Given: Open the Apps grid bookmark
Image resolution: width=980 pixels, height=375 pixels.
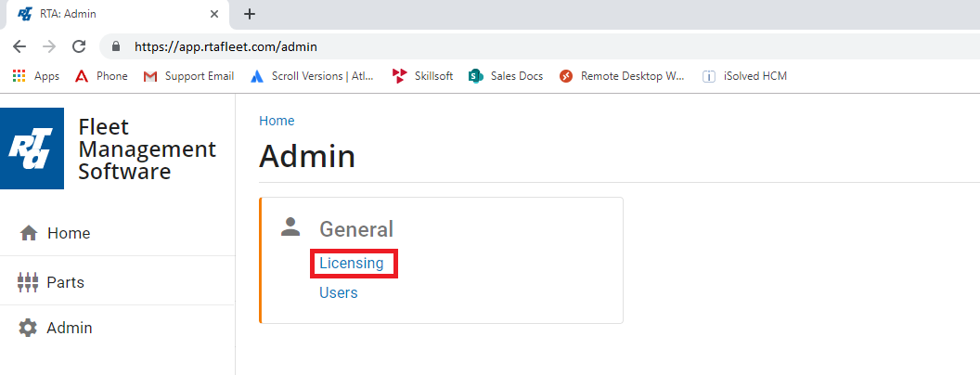Looking at the screenshot, I should 35,76.
